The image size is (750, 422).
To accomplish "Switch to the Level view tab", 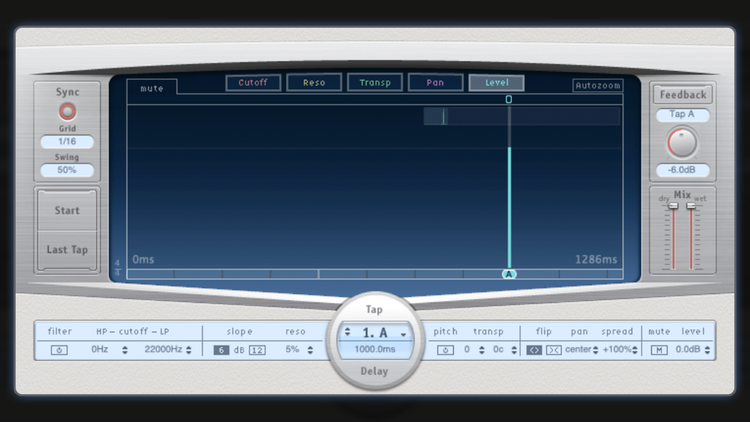I will pyautogui.click(x=496, y=82).
